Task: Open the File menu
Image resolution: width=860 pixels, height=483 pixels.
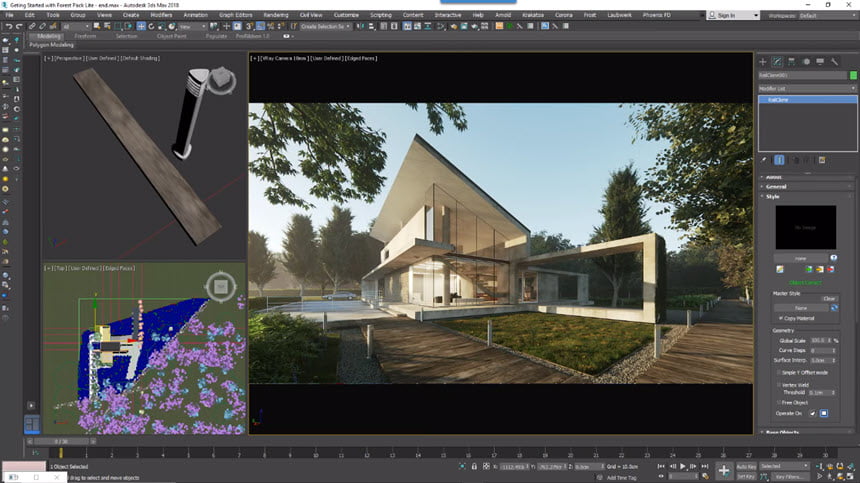Action: coord(9,15)
